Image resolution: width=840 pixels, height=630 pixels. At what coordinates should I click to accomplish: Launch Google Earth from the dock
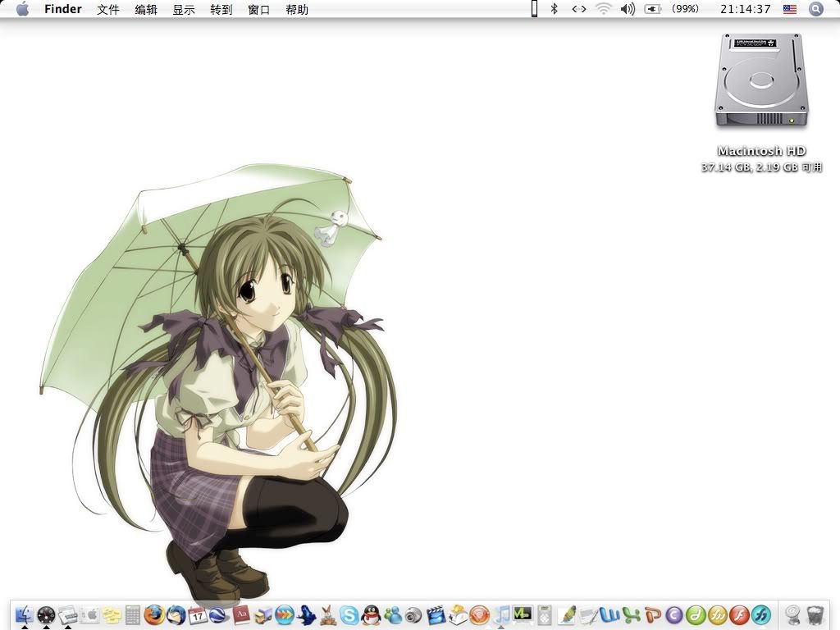click(219, 614)
